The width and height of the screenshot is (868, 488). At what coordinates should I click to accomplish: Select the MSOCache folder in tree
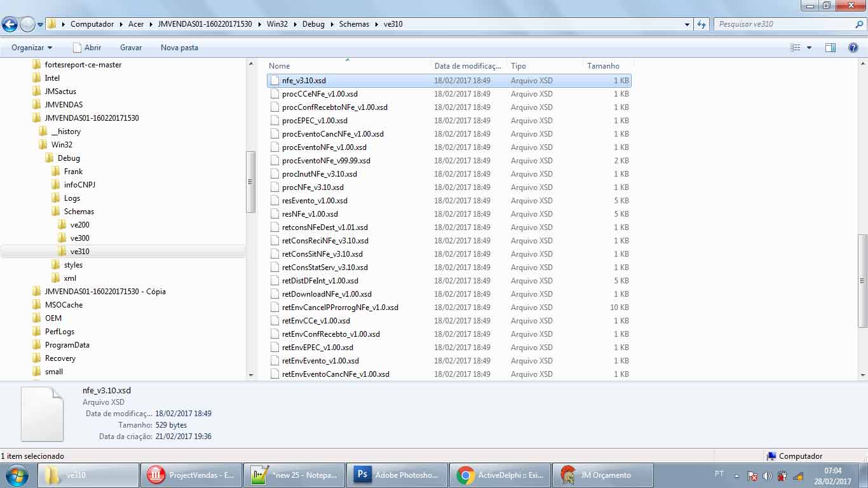click(x=64, y=305)
